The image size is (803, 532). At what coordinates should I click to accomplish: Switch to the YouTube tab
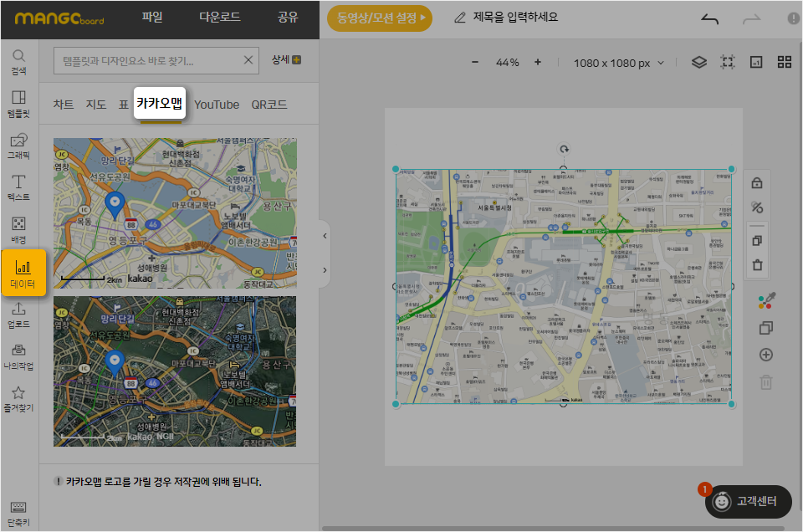pos(217,105)
